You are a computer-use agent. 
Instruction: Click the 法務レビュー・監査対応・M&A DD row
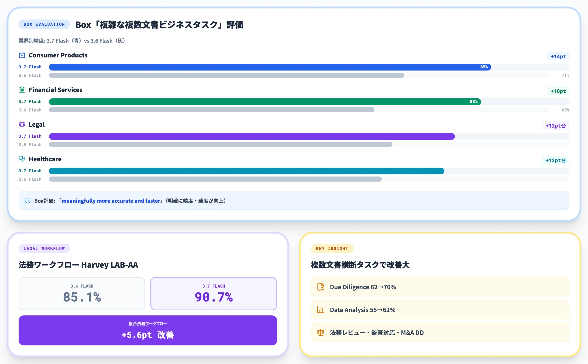point(440,333)
